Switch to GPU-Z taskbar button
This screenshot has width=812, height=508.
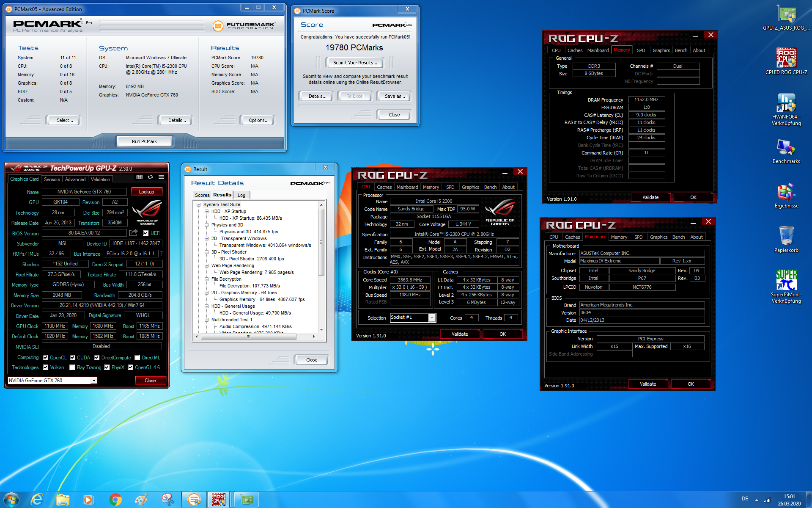[247, 500]
